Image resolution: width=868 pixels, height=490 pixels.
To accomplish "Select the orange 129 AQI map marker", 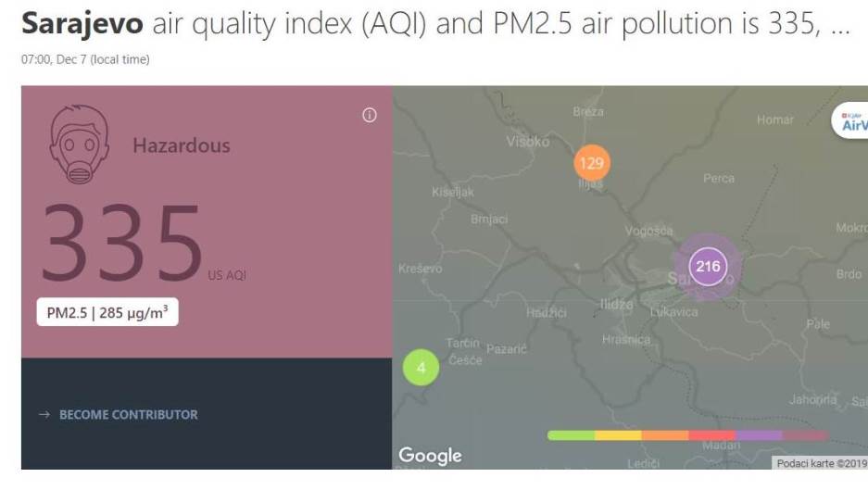I will pos(591,163).
